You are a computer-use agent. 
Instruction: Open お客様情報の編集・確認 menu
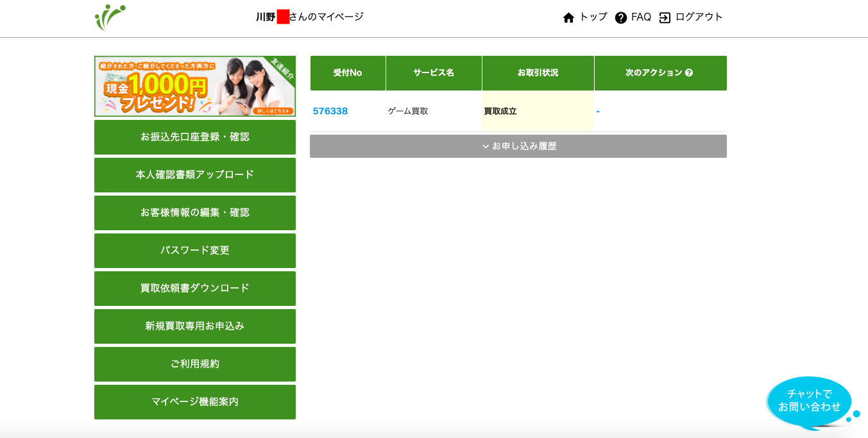click(195, 213)
